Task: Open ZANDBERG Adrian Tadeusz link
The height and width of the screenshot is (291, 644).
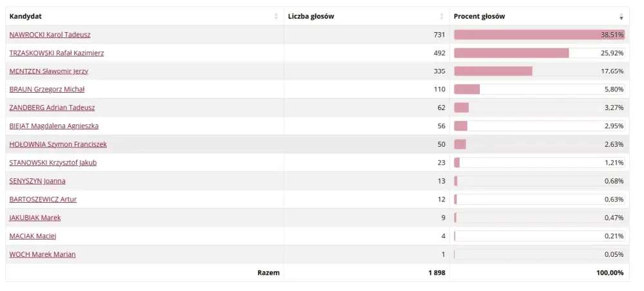Action: coord(52,108)
